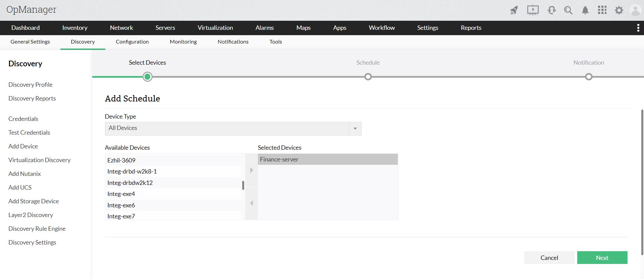This screenshot has width=644, height=279.
Task: Switch to the Discovery tab
Action: [x=83, y=42]
